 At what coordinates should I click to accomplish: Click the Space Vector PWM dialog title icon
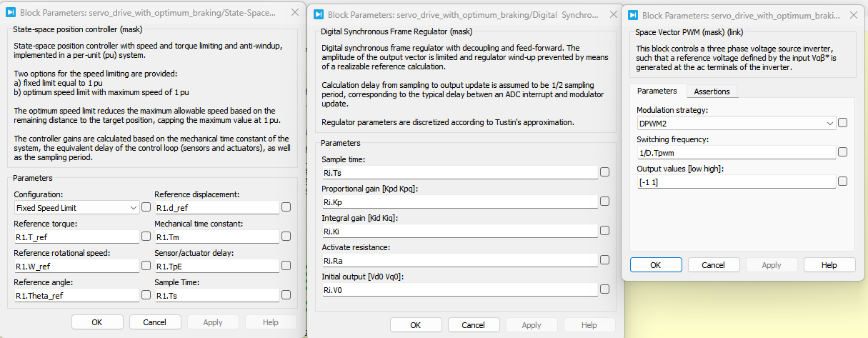click(634, 15)
